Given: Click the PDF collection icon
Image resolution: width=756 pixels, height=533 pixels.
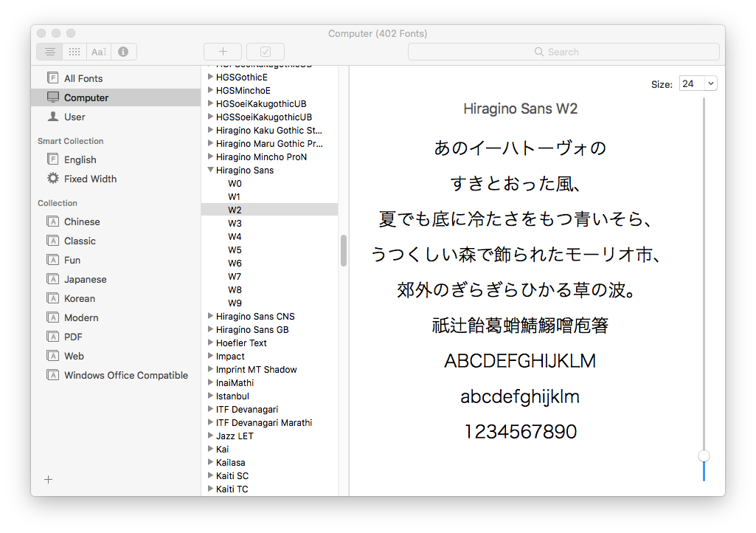Looking at the screenshot, I should point(52,337).
